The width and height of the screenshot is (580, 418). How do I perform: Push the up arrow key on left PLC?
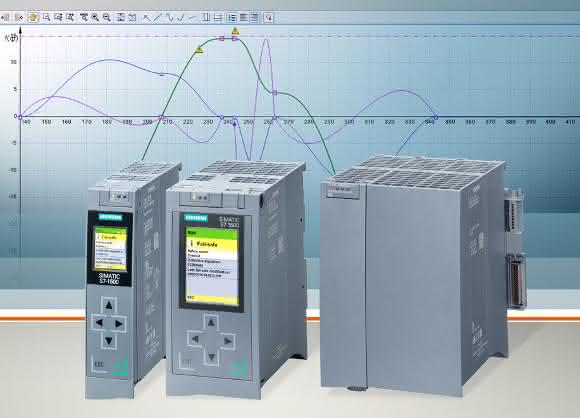pos(109,306)
